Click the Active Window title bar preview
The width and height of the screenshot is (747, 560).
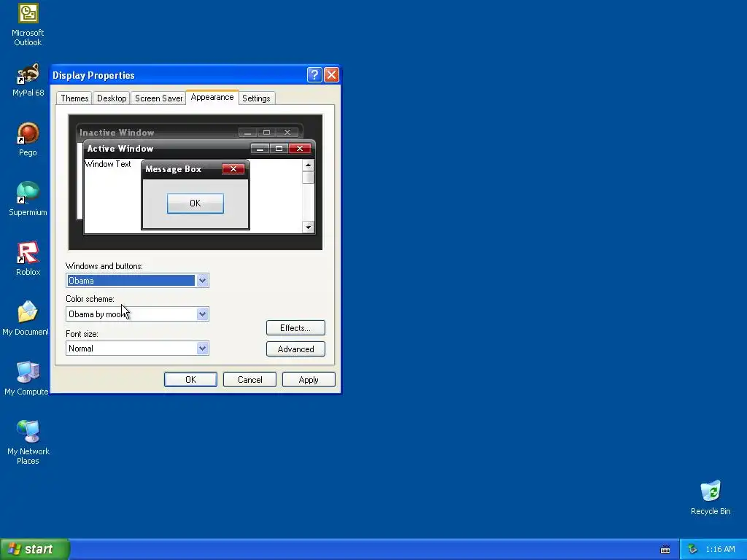tap(199, 149)
